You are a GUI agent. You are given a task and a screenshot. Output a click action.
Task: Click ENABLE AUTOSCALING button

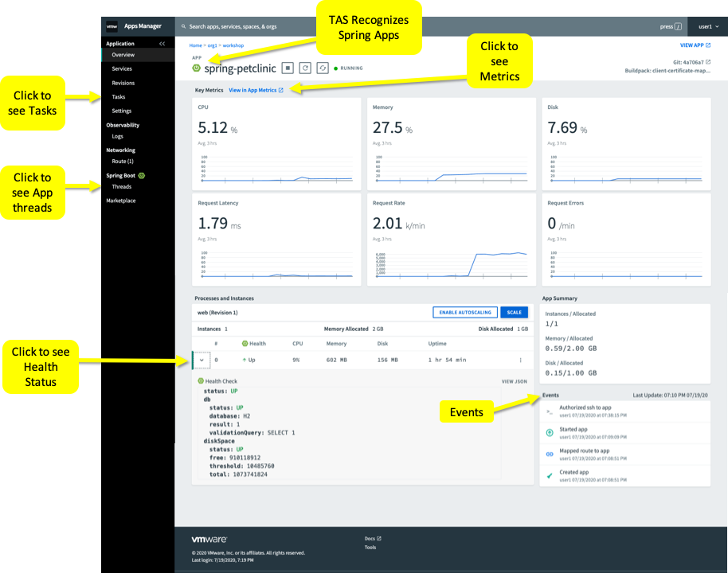[x=465, y=312]
